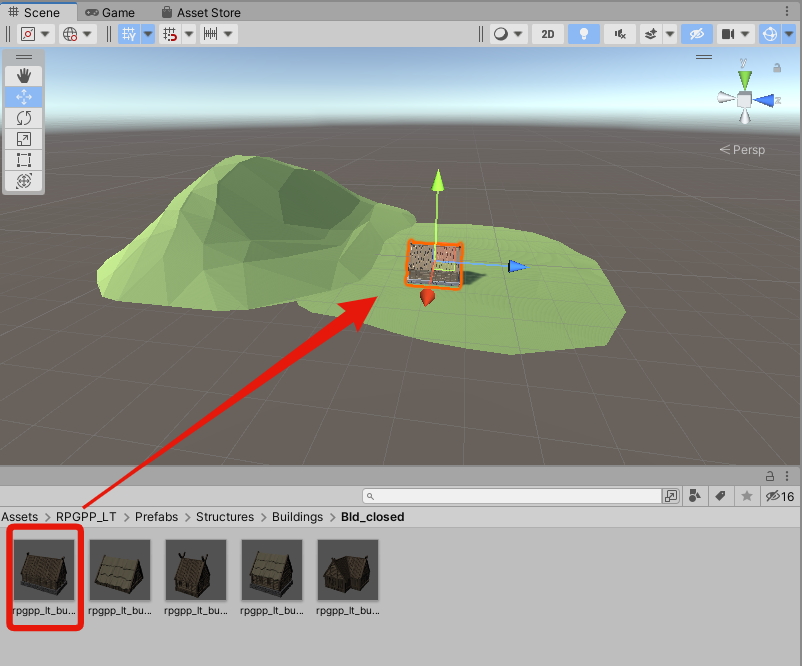This screenshot has height=666, width=802.
Task: Go to Structures folder in breadcrumb
Action: pos(225,517)
